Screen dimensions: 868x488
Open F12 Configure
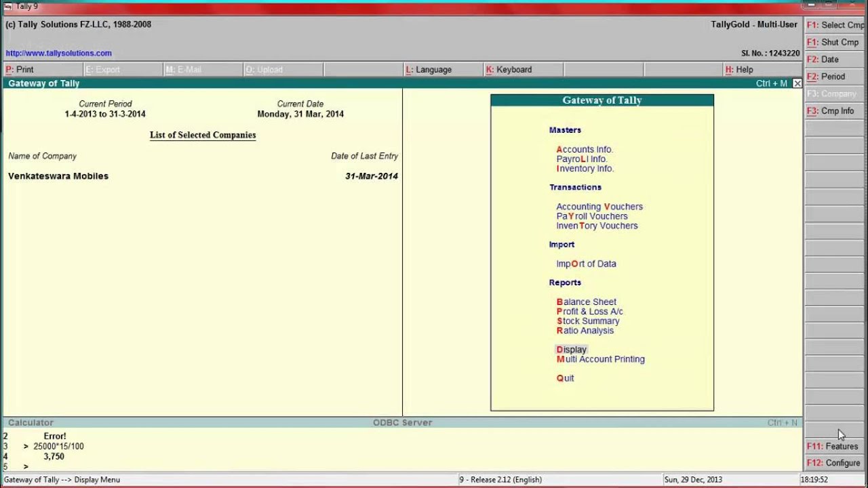pyautogui.click(x=835, y=463)
